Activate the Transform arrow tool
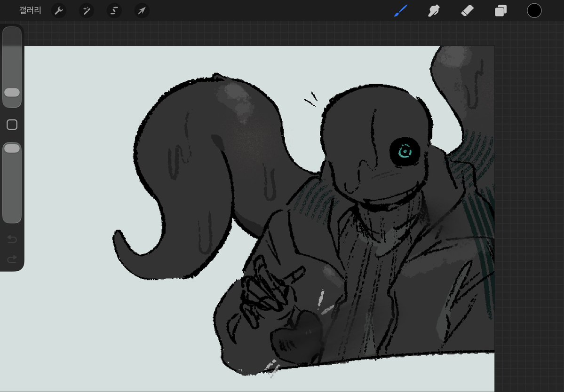The width and height of the screenshot is (564, 392). (x=142, y=11)
